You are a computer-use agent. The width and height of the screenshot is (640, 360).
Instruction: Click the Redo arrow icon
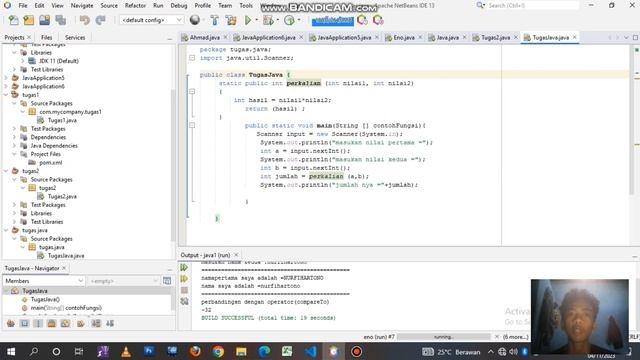100,20
